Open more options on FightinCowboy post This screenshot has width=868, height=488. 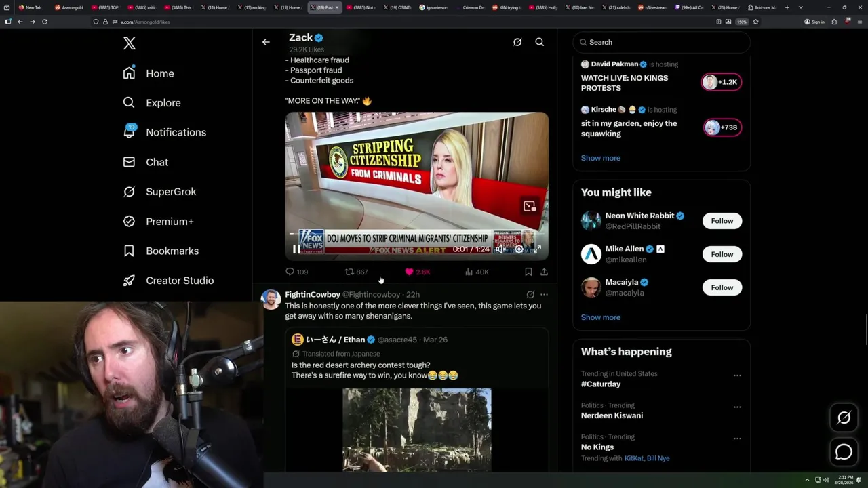pos(544,295)
